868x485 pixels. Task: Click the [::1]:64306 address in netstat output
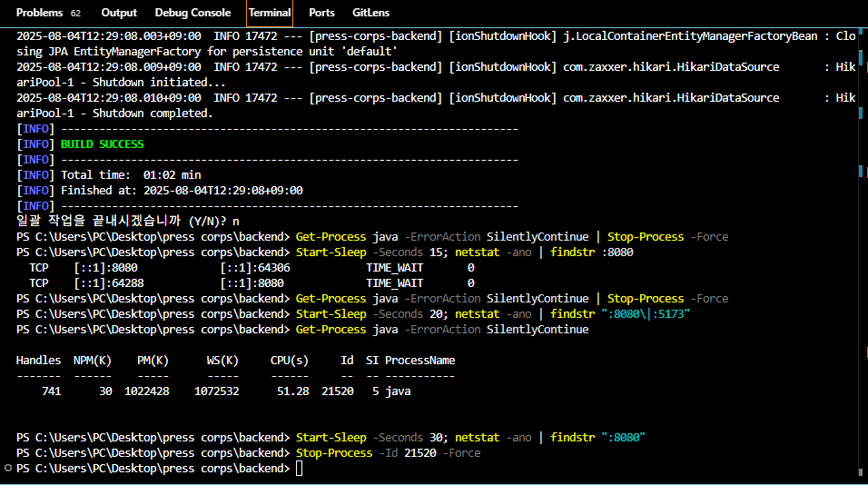point(254,268)
